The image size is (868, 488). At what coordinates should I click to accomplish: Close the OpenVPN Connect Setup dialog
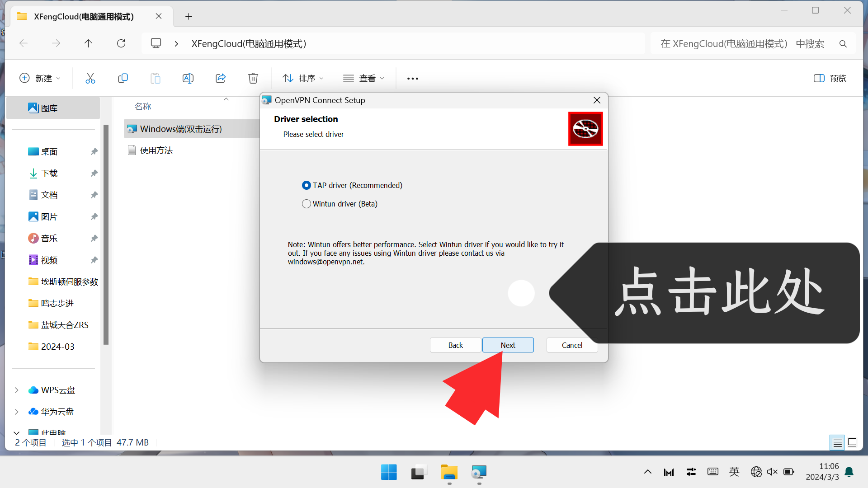click(x=597, y=100)
